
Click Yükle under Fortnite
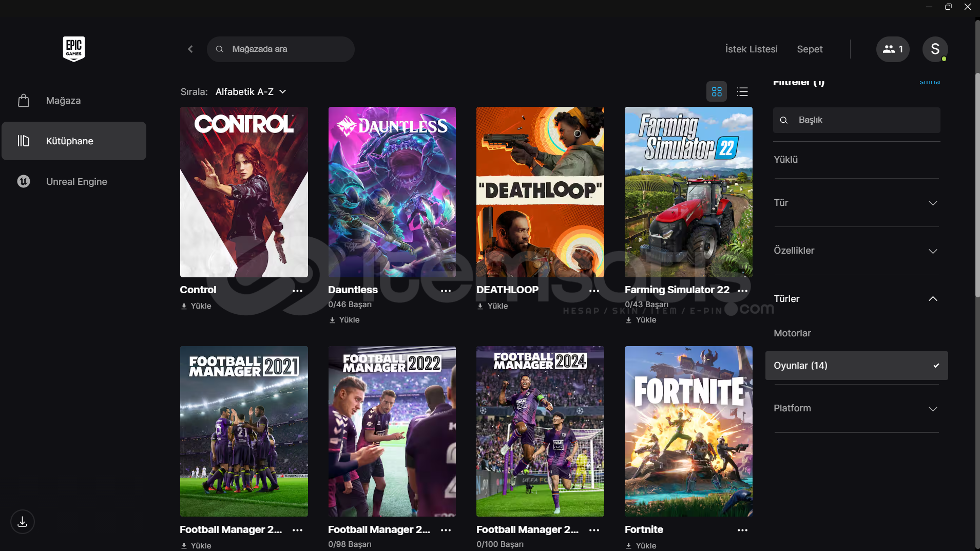[x=641, y=545]
